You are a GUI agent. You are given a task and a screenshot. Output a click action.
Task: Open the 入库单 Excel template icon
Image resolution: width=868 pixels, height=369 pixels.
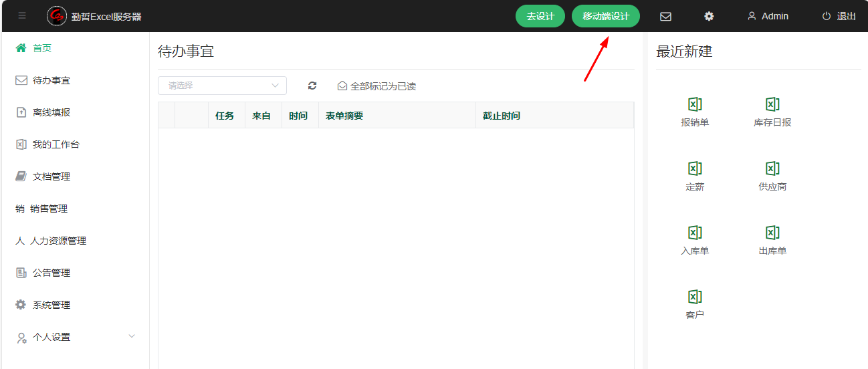(695, 233)
